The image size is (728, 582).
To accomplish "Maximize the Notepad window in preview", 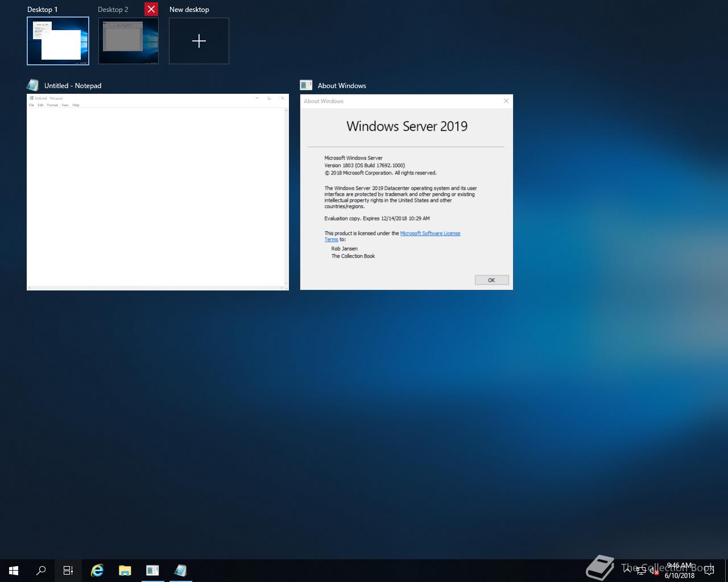I will coord(269,98).
